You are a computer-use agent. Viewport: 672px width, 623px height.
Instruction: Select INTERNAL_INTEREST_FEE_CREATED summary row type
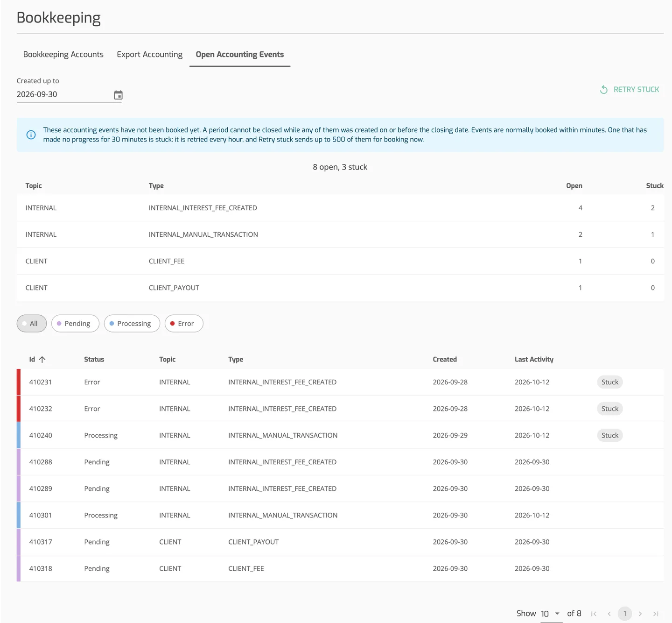coord(203,208)
